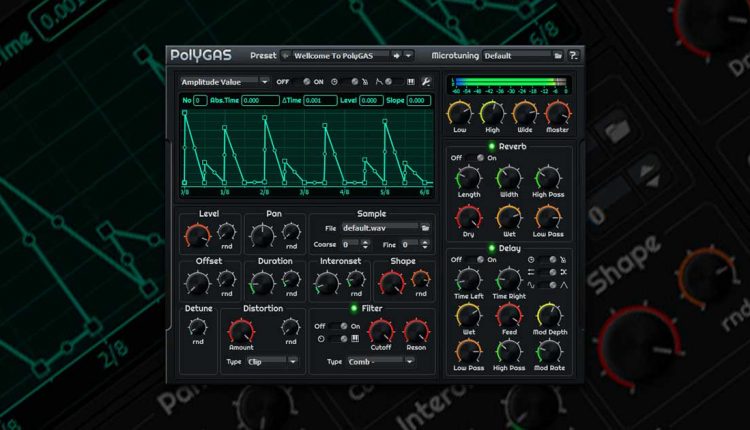This screenshot has height=430, width=750.
Task: Select first envelope node at top left
Action: click(x=185, y=113)
